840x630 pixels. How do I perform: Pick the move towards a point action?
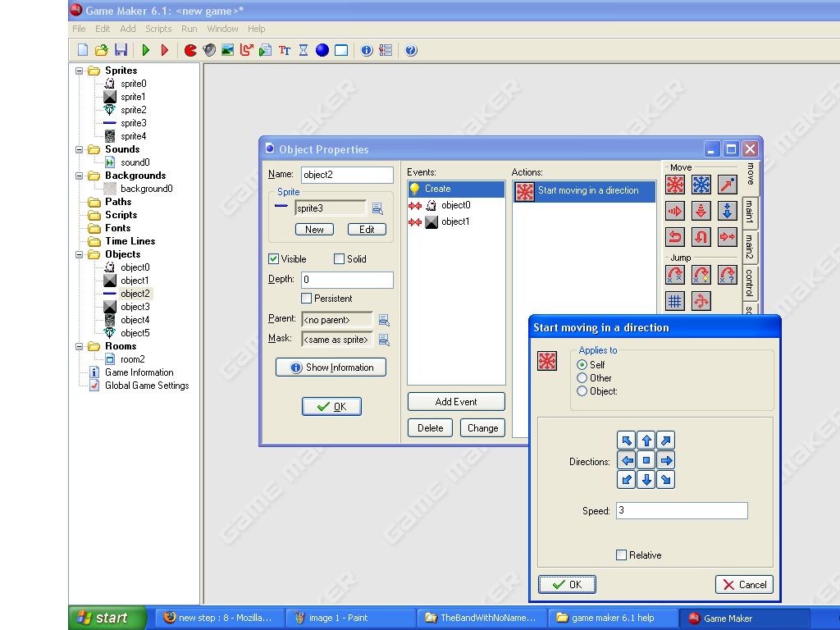pos(728,185)
